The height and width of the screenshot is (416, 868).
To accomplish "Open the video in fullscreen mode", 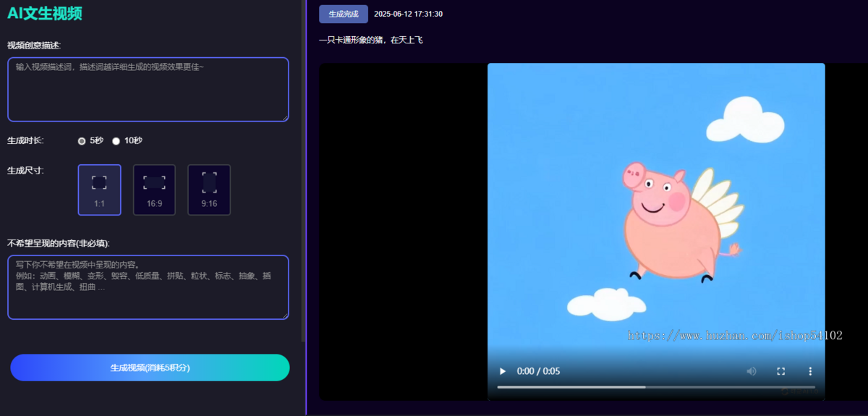I will click(781, 371).
